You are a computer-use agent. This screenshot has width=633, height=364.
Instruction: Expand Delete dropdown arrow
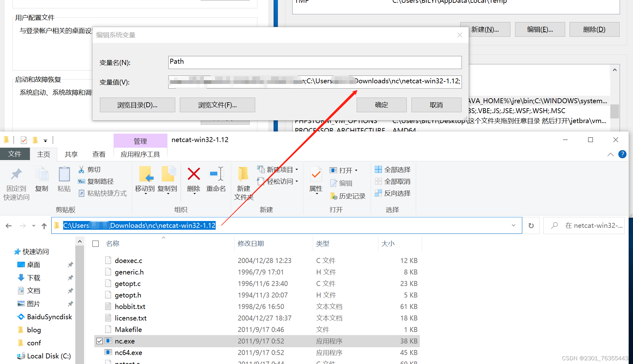(195, 194)
